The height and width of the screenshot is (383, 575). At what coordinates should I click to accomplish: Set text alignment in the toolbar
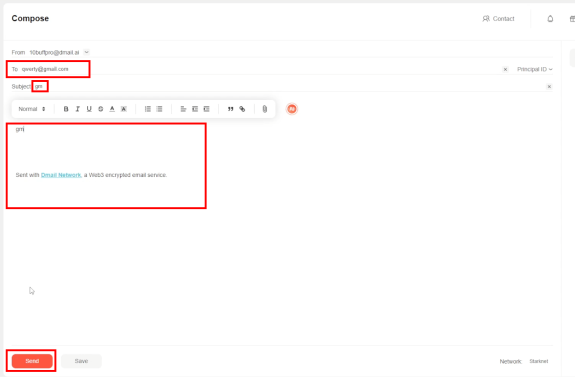(183, 109)
